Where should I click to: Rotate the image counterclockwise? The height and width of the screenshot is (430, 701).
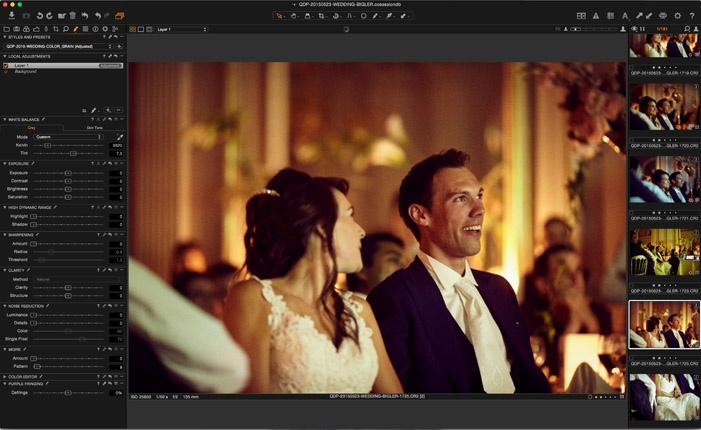click(40, 16)
